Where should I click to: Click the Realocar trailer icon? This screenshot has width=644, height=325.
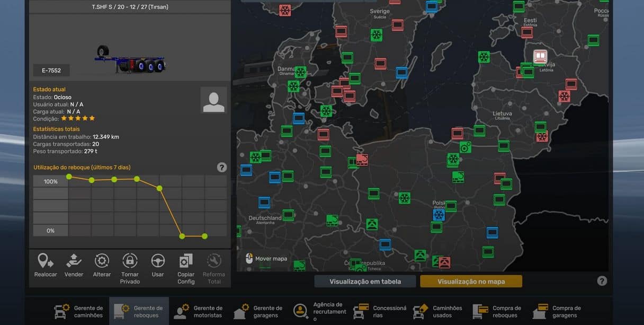coord(46,261)
